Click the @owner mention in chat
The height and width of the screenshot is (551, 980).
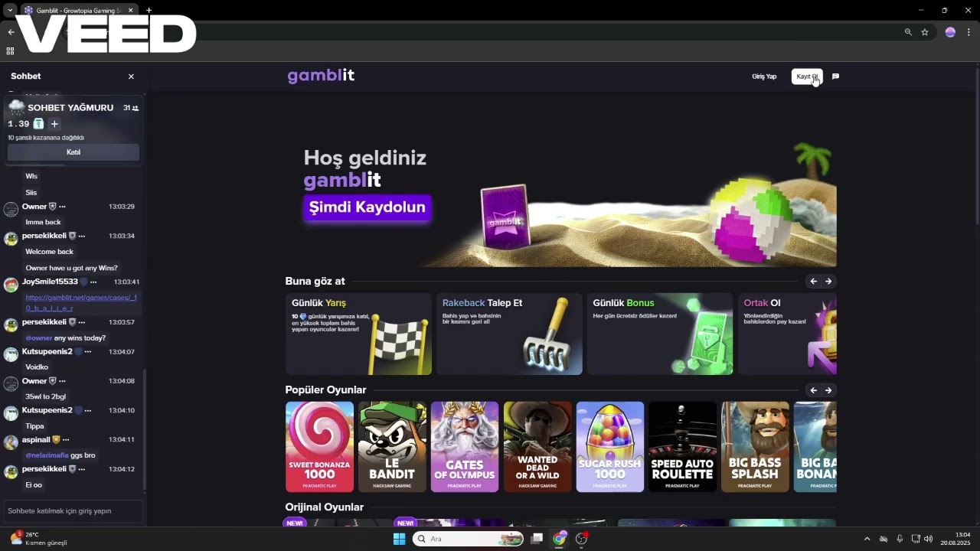point(38,338)
